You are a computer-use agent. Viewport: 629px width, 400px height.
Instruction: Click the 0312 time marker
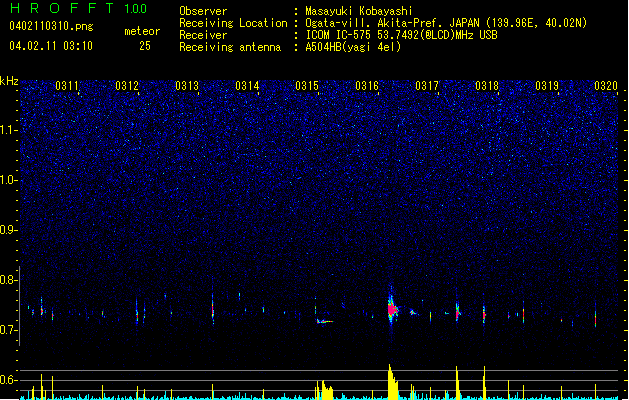(x=127, y=86)
